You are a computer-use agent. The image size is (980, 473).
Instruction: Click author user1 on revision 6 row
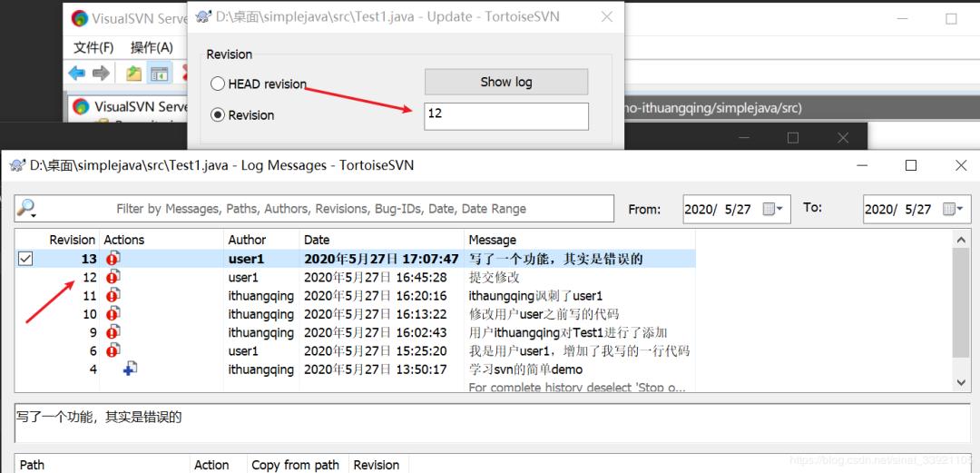[243, 351]
